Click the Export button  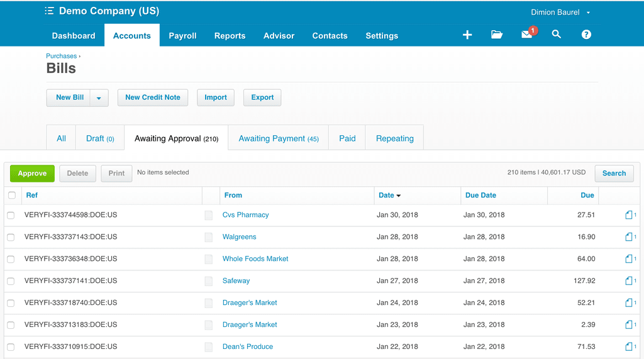point(262,97)
